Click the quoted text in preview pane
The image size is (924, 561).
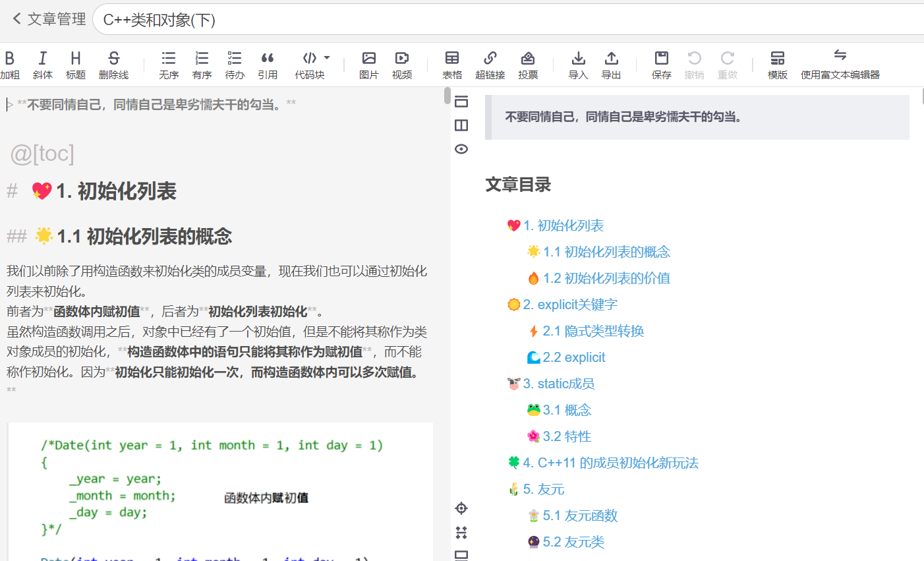point(623,117)
